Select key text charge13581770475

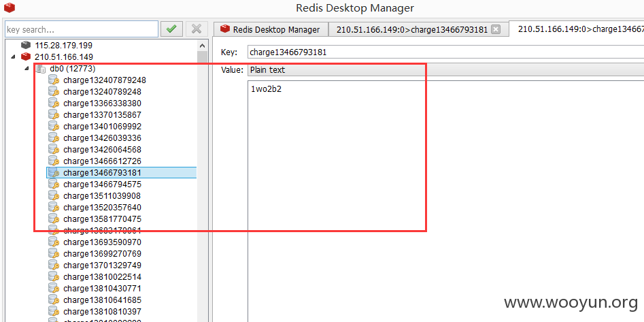click(102, 219)
